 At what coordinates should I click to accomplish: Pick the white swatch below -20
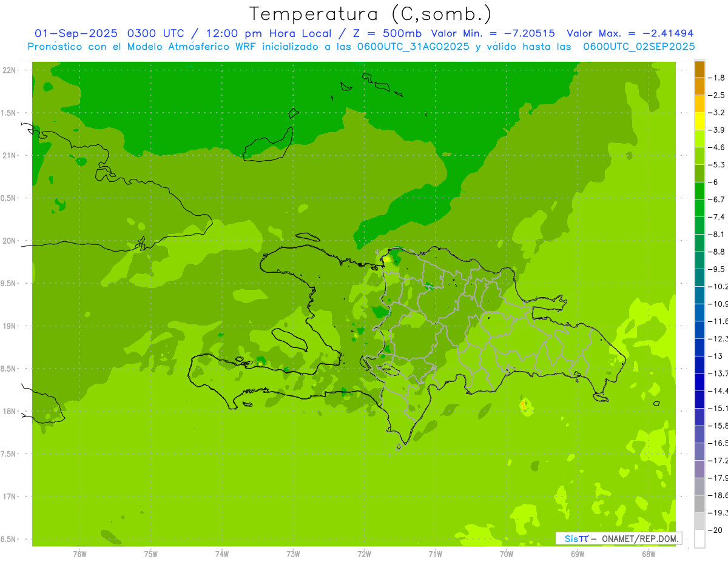[699, 538]
